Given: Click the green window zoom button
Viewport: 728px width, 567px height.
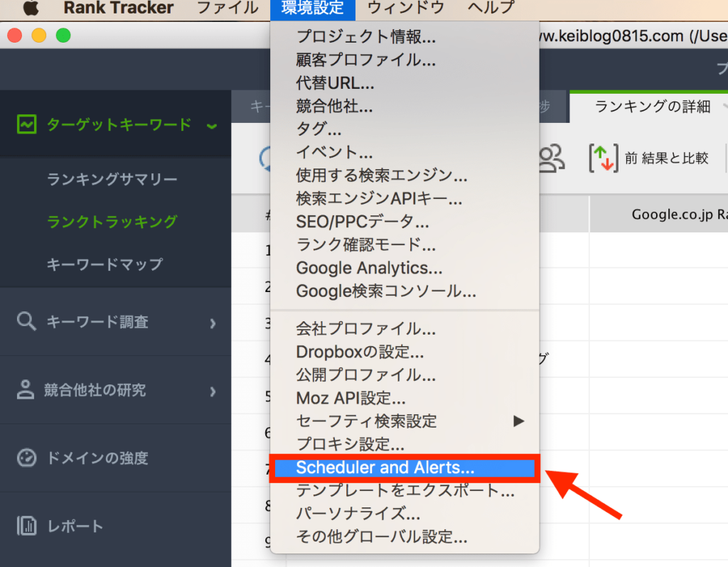Looking at the screenshot, I should coord(63,36).
